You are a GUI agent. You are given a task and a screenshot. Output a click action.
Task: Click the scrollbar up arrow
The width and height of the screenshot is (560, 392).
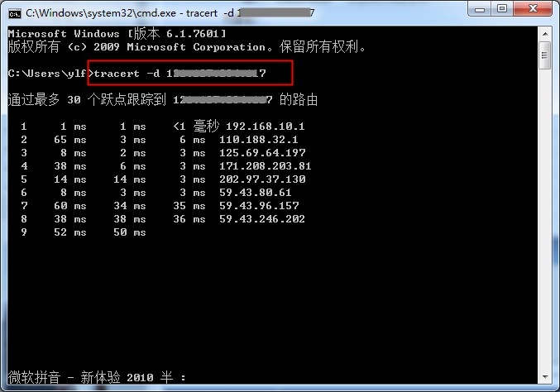point(545,34)
